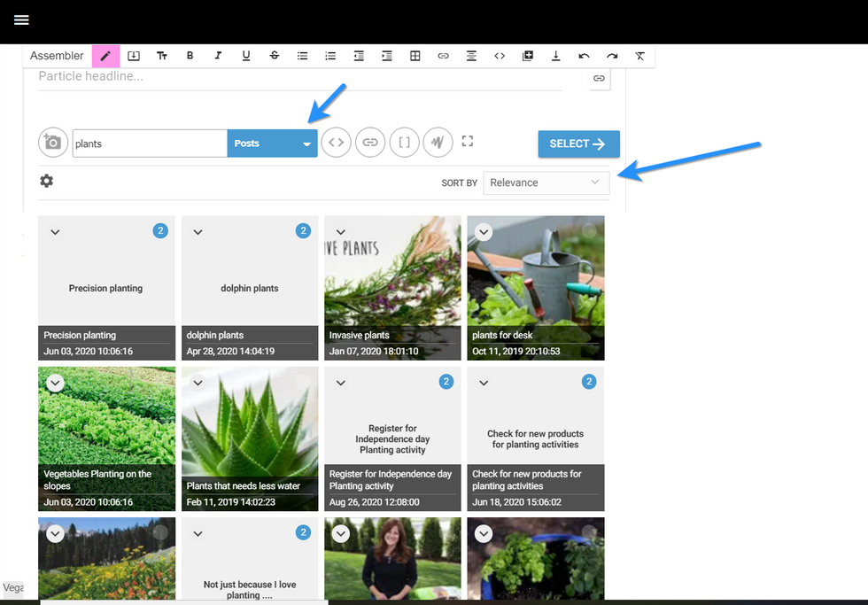Click the undo arrow icon

point(584,56)
